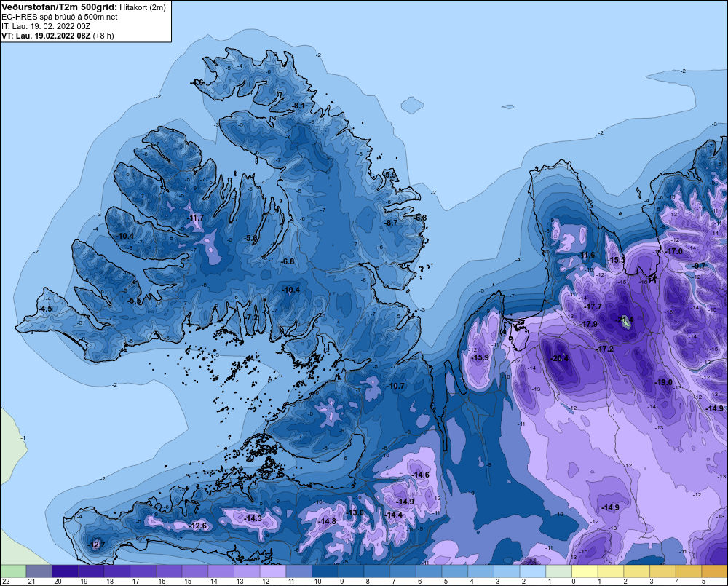Click the legend swatch labeled -21
Screen dimensions: 728x586
click(x=39, y=571)
